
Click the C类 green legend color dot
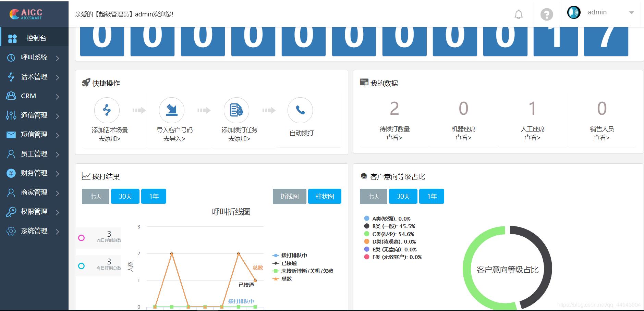coord(367,234)
